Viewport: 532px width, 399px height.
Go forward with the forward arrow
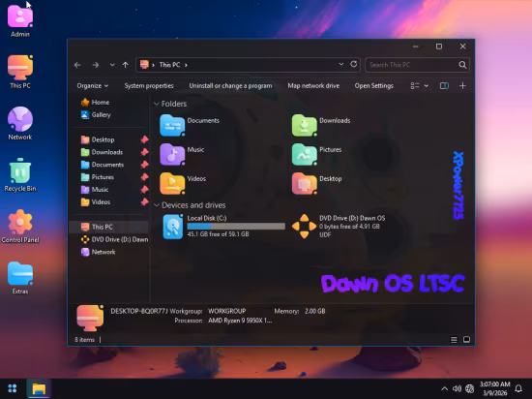pos(96,65)
